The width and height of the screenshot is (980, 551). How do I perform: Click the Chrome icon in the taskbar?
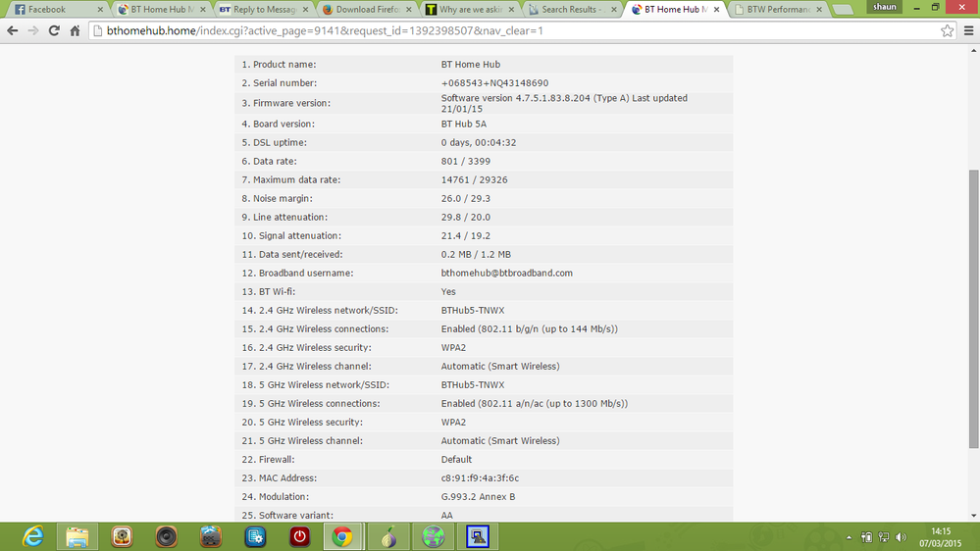(x=342, y=536)
